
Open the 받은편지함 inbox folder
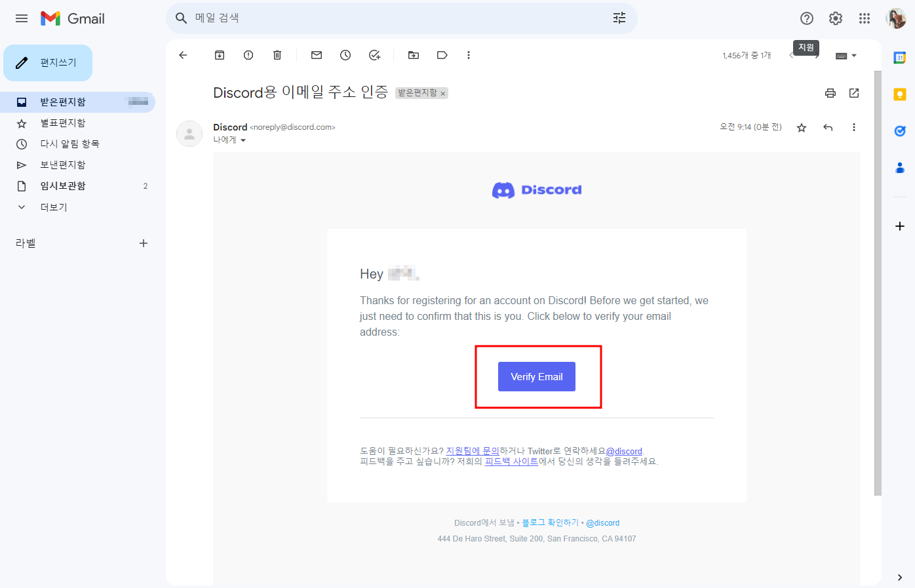pyautogui.click(x=78, y=102)
